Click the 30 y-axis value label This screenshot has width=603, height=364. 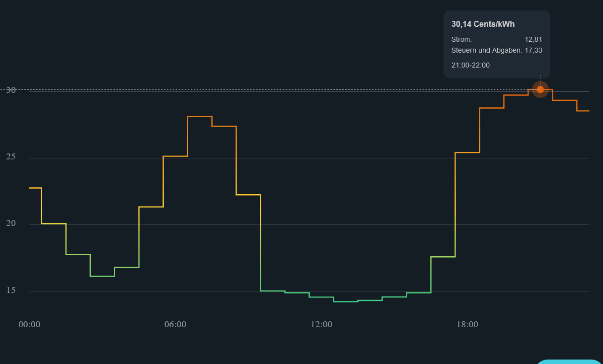point(11,90)
